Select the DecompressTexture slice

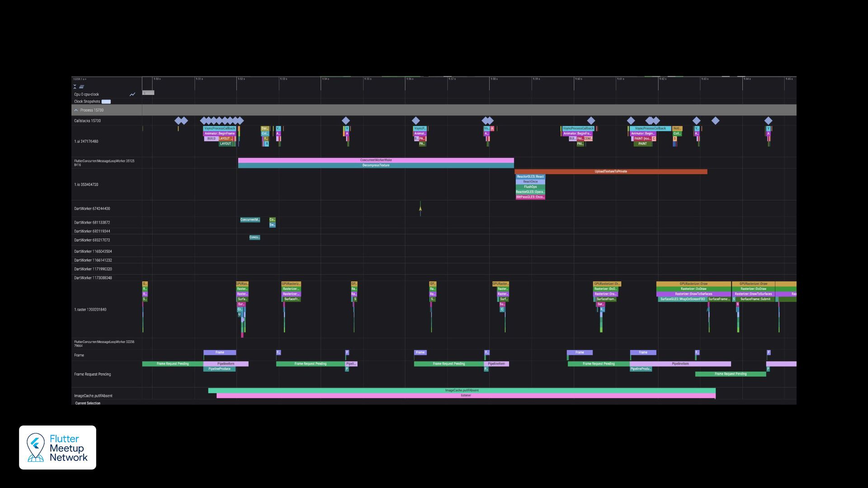(376, 165)
